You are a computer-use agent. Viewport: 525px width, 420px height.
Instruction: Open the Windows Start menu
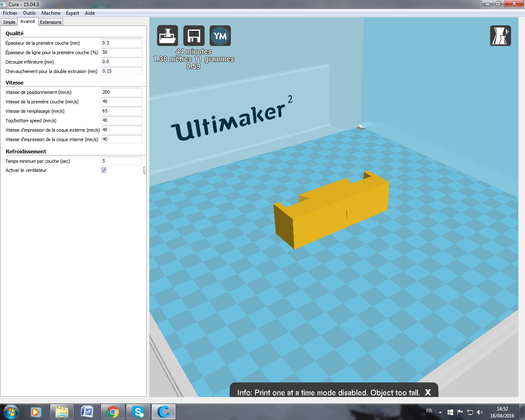11,412
